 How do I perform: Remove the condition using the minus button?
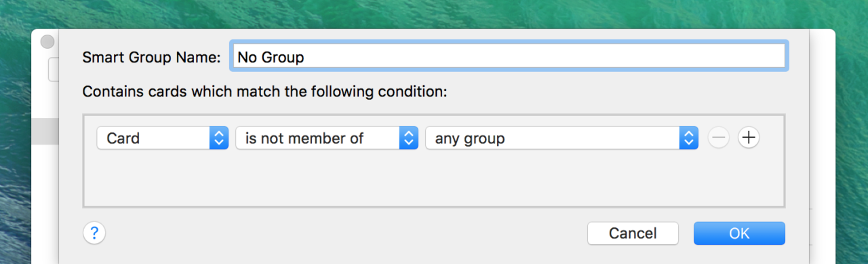click(719, 138)
